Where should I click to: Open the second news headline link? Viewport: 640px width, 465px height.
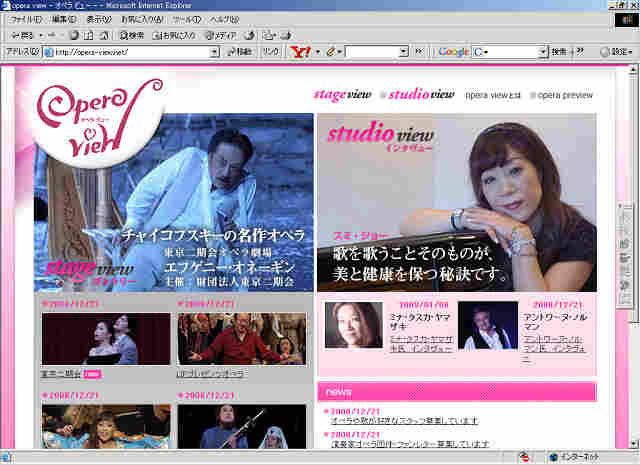click(409, 444)
